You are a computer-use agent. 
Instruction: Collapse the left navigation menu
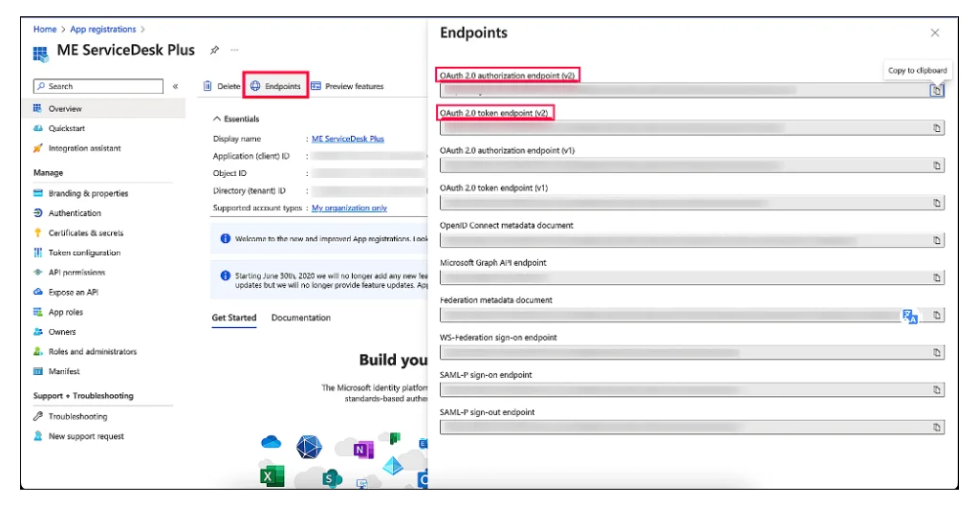(175, 86)
